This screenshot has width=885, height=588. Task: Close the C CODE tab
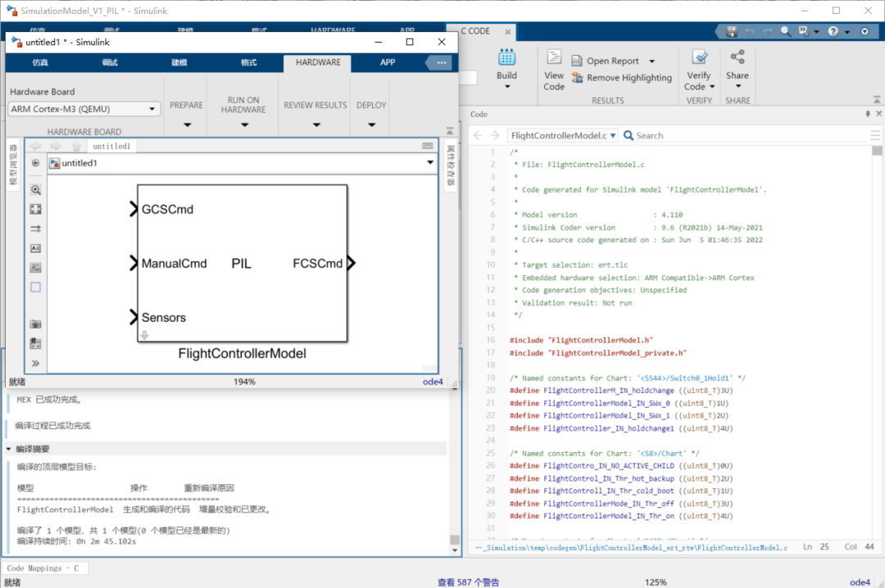[507, 32]
